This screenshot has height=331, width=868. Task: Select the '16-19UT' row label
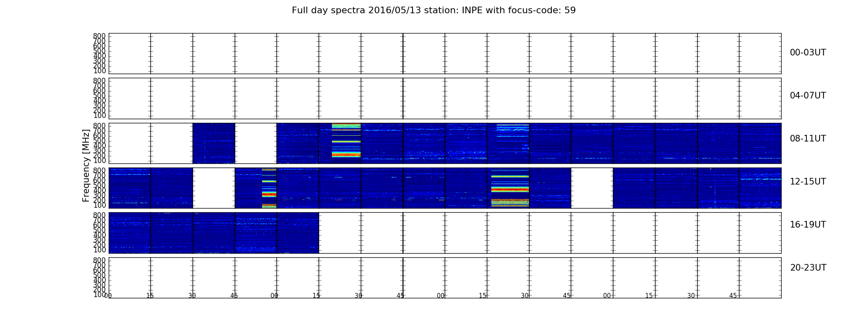coord(808,225)
